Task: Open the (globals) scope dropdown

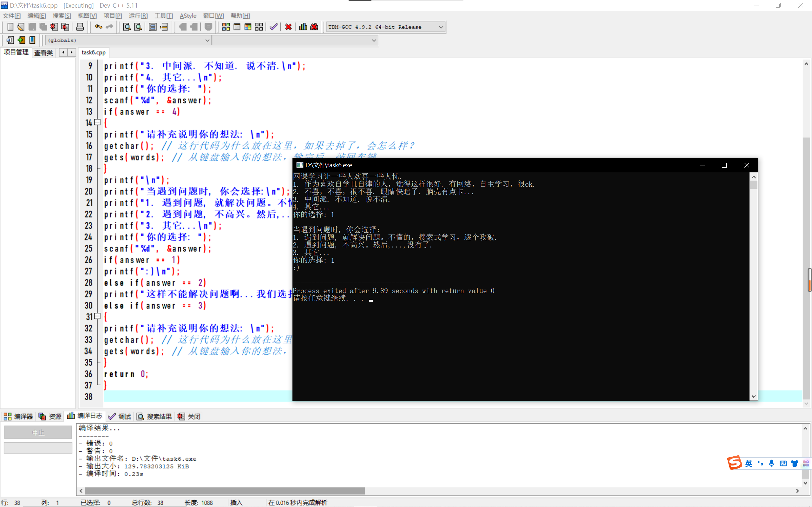Action: click(x=207, y=40)
